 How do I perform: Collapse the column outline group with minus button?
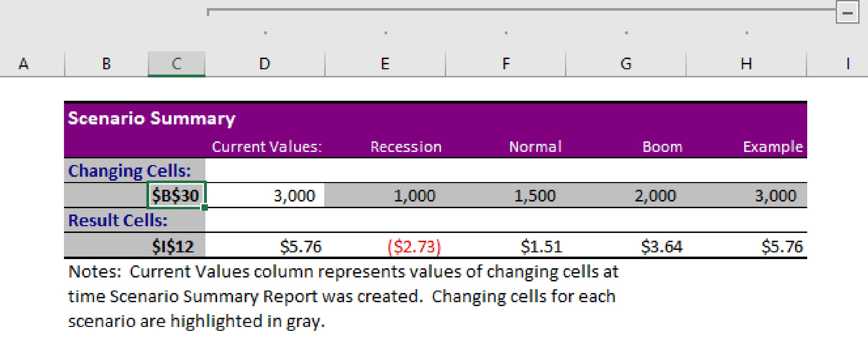click(x=847, y=13)
